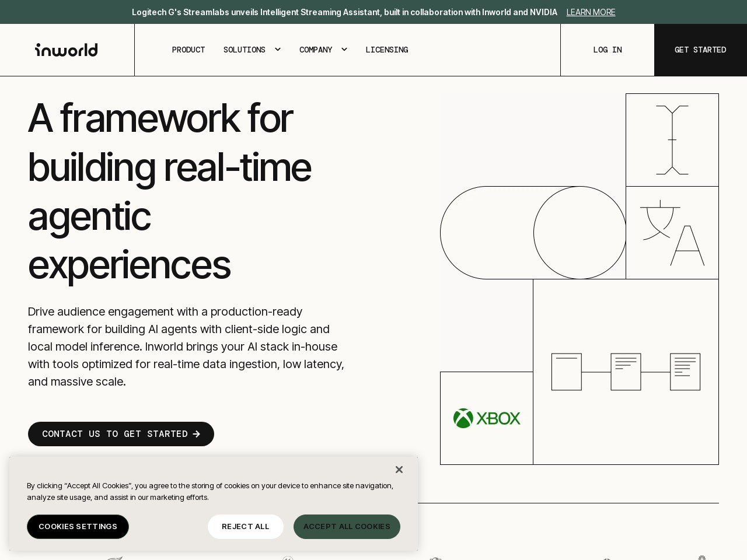Click the connected documents diagram tile
747x560 pixels.
point(626,372)
